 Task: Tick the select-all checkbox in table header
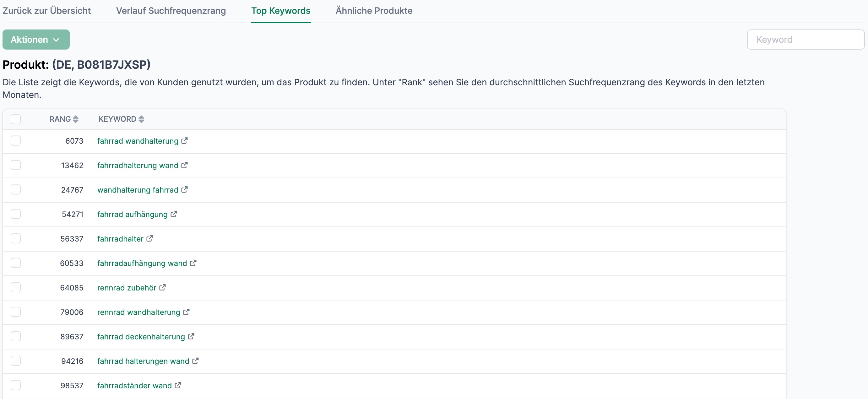point(15,119)
